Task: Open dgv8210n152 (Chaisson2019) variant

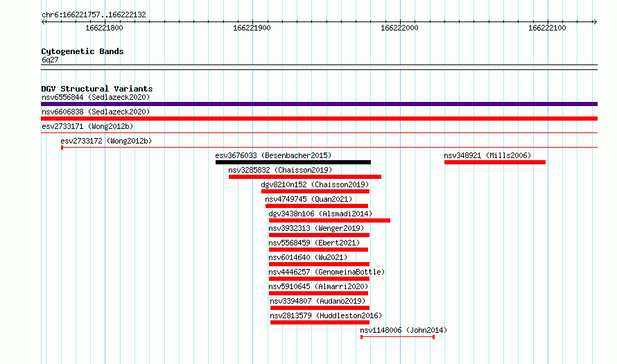Action: [x=315, y=184]
